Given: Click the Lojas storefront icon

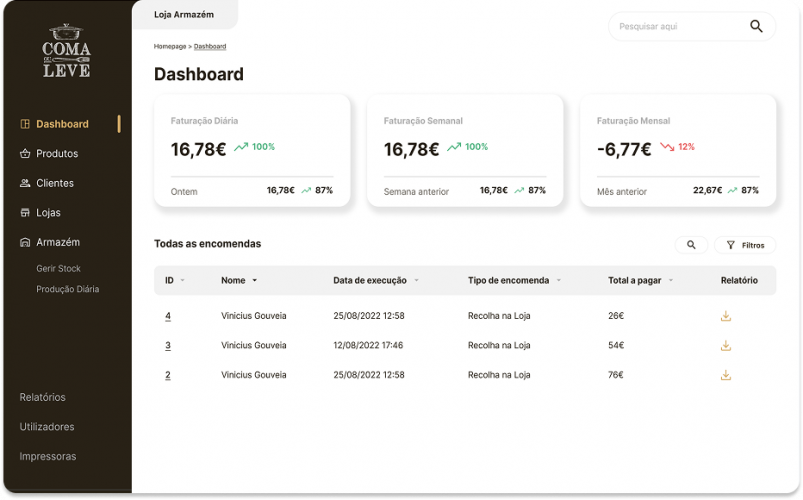Looking at the screenshot, I should click(x=25, y=213).
